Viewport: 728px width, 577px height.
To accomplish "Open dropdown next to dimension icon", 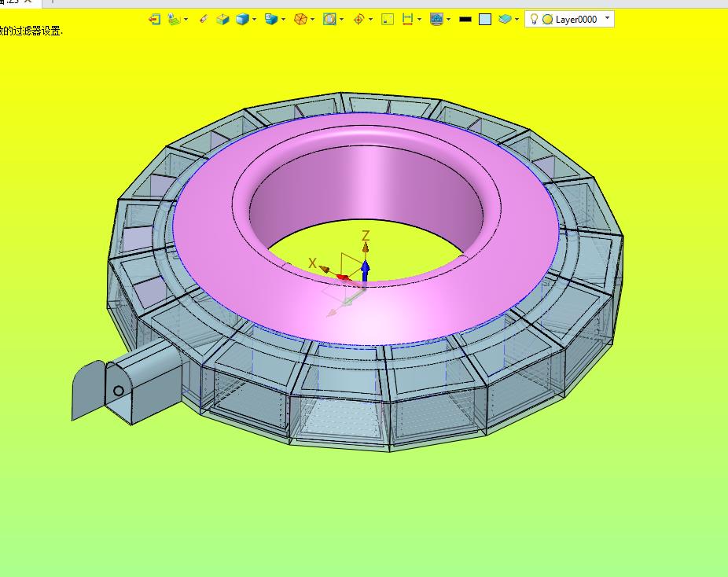I will pos(419,20).
